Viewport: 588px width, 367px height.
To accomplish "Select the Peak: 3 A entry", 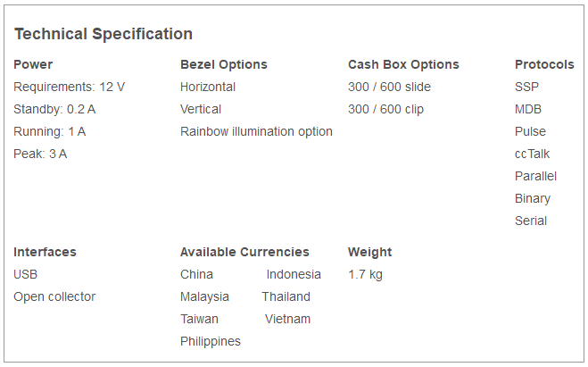I will point(40,154).
